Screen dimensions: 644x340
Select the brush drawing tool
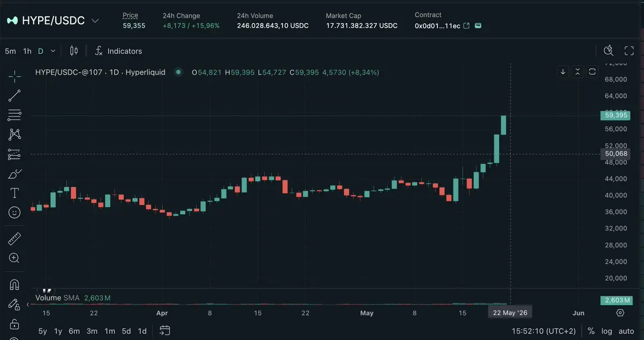pyautogui.click(x=14, y=173)
